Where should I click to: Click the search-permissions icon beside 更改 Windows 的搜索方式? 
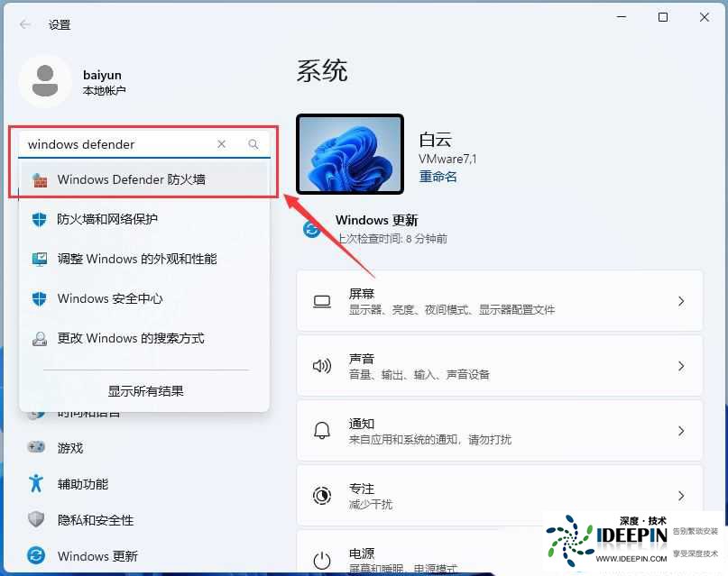pos(40,339)
